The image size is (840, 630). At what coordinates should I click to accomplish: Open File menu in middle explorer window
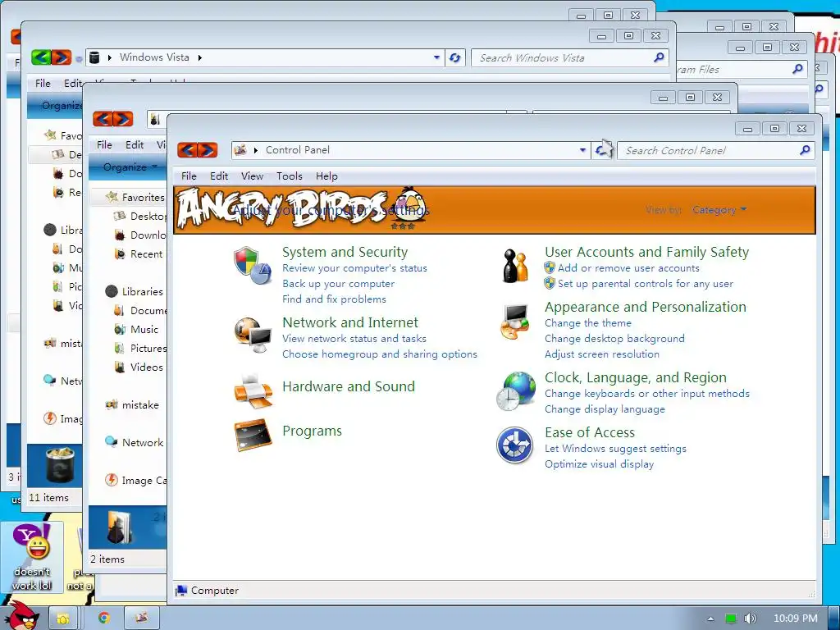[104, 145]
